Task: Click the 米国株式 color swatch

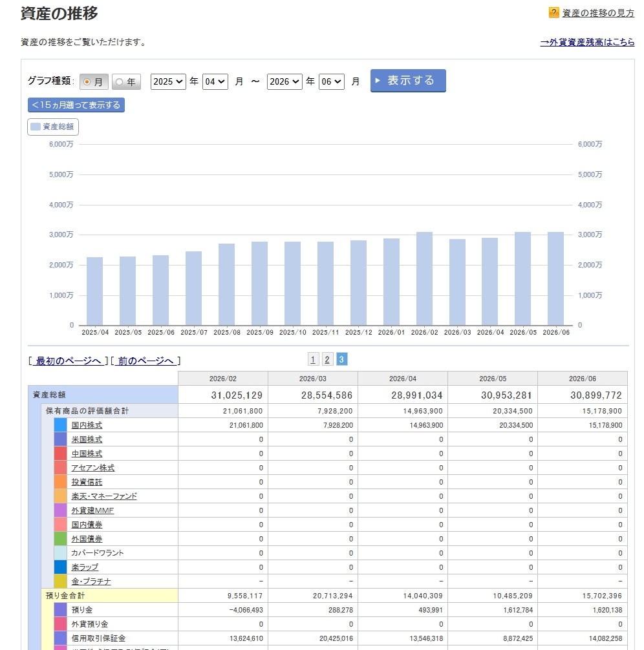Action: pos(61,439)
